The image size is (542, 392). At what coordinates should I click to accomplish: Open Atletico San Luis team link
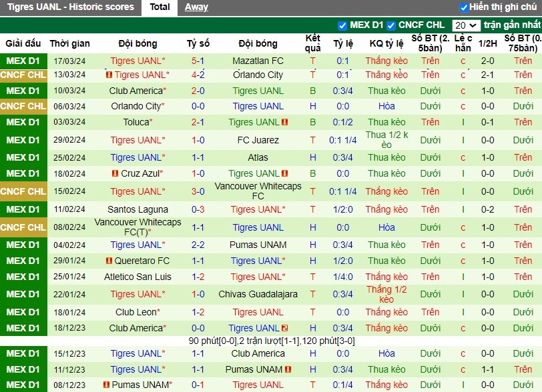138,277
